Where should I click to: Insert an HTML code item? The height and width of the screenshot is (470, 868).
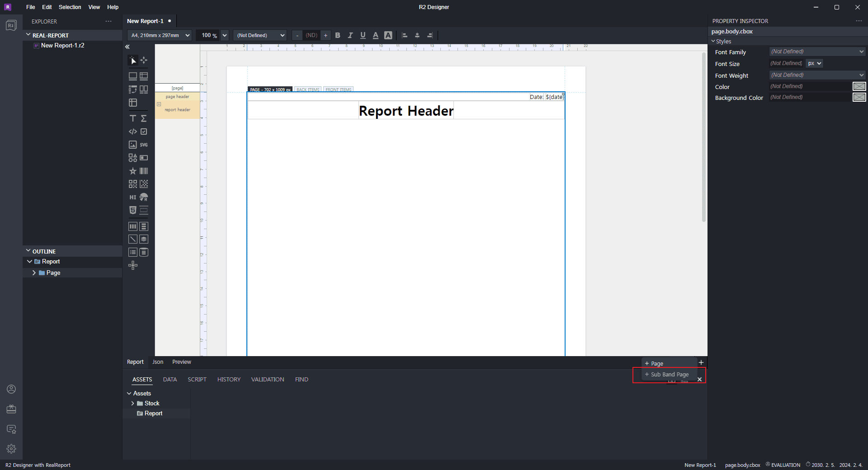pos(133,132)
